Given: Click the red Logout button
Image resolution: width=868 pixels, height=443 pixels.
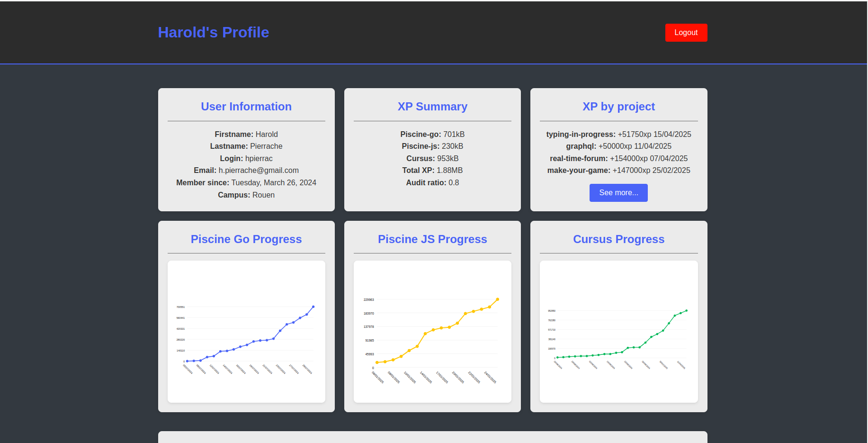Looking at the screenshot, I should (686, 33).
